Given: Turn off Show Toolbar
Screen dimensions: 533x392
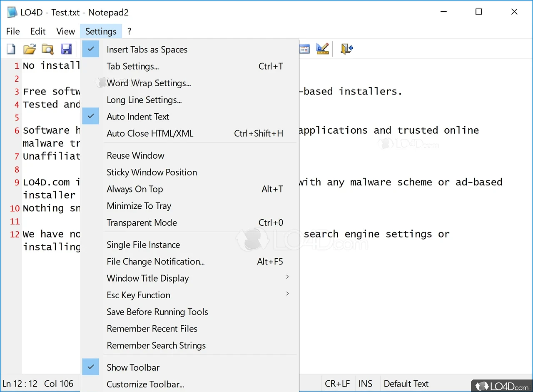Looking at the screenshot, I should tap(190, 367).
